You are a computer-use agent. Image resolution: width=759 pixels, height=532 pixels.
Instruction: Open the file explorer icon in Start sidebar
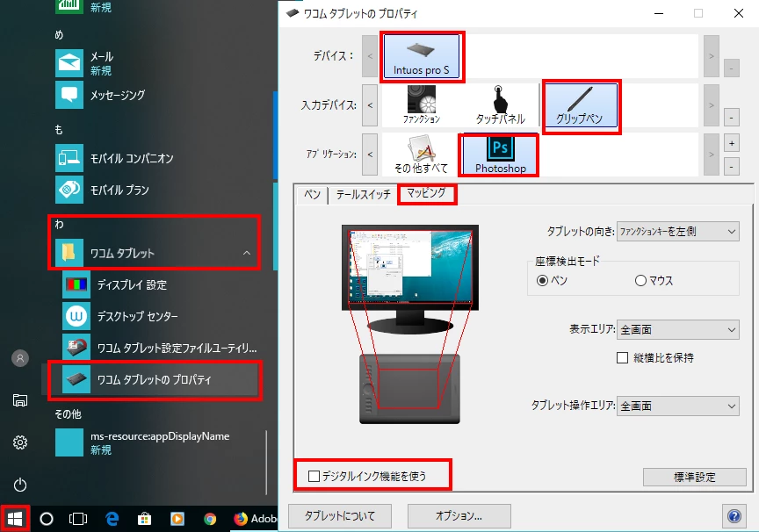(20, 400)
